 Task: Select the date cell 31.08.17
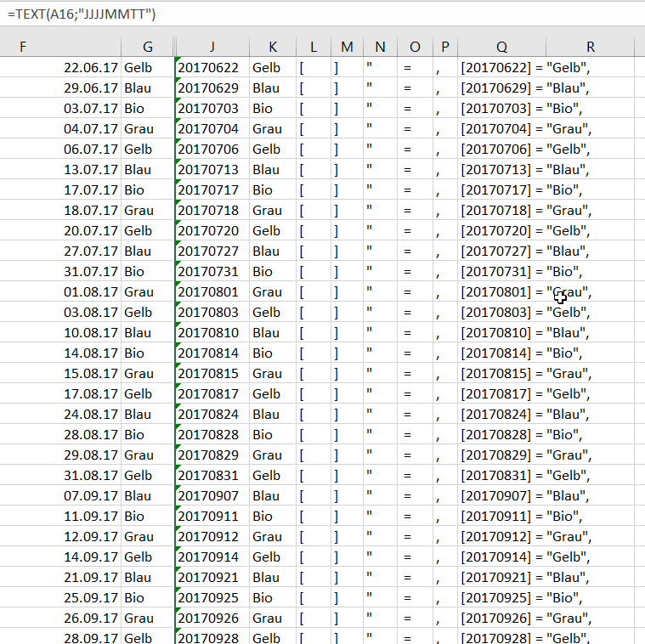(91, 476)
